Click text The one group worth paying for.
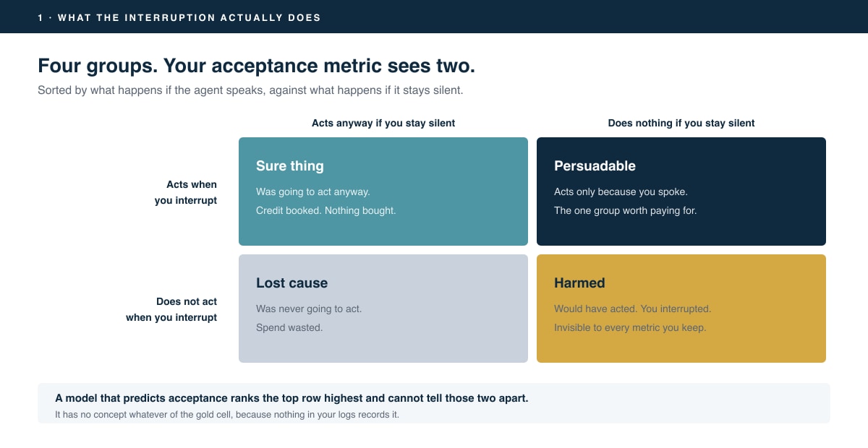 [626, 211]
